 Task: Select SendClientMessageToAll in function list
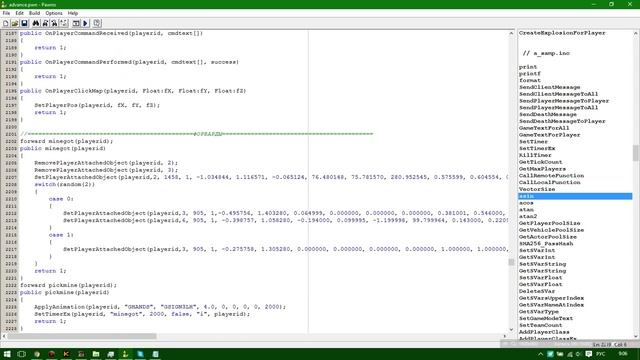point(558,94)
